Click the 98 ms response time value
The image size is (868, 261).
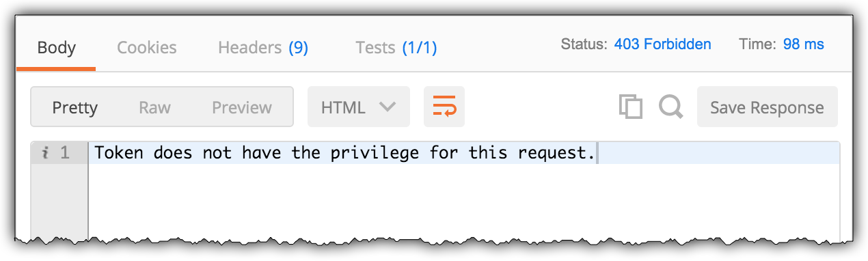(x=803, y=44)
